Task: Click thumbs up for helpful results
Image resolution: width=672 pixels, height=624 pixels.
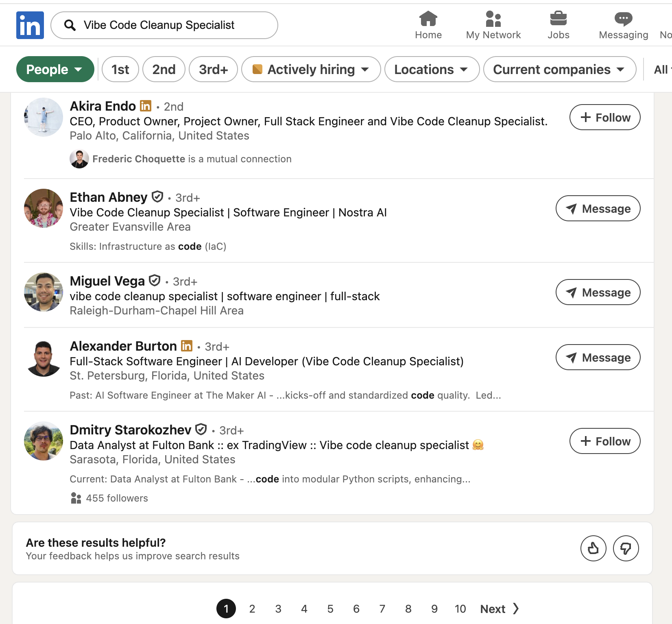Action: 593,548
